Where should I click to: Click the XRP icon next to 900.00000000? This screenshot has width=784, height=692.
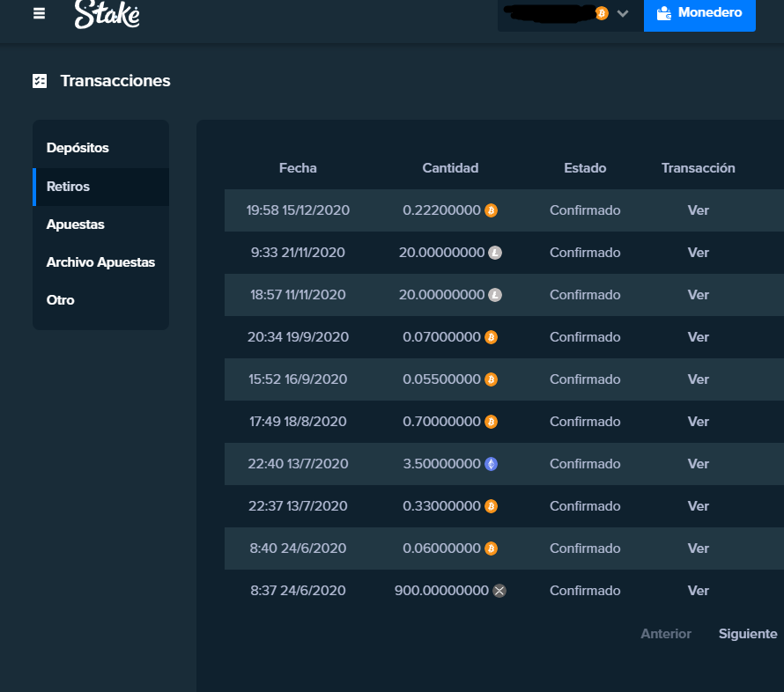click(499, 591)
